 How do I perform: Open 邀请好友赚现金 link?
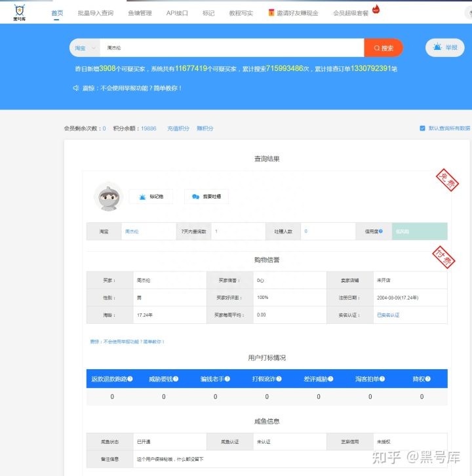298,13
